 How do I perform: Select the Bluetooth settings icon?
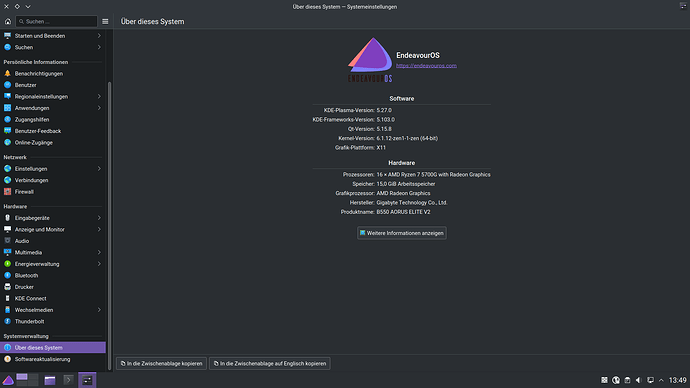[7, 275]
